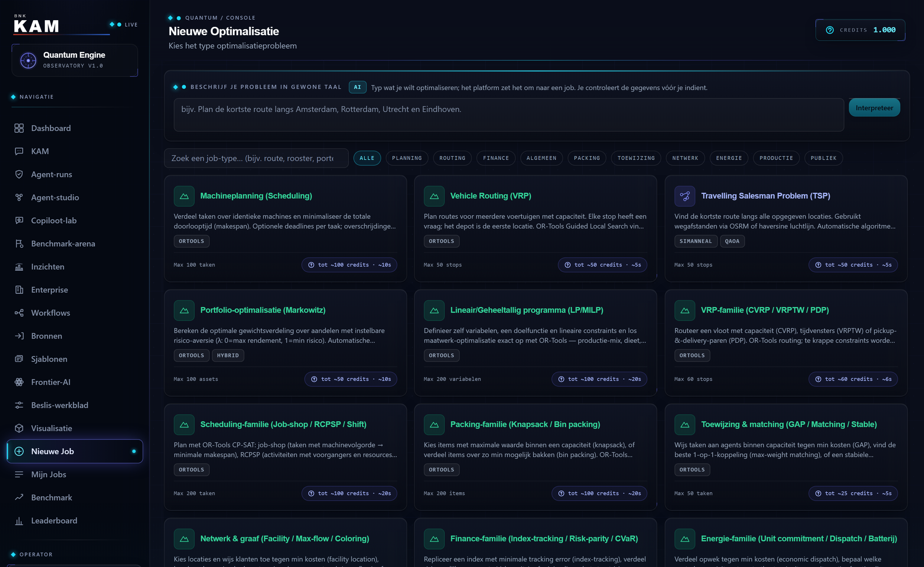Select the PUBLIEK filter chip
The height and width of the screenshot is (567, 924).
click(x=823, y=158)
